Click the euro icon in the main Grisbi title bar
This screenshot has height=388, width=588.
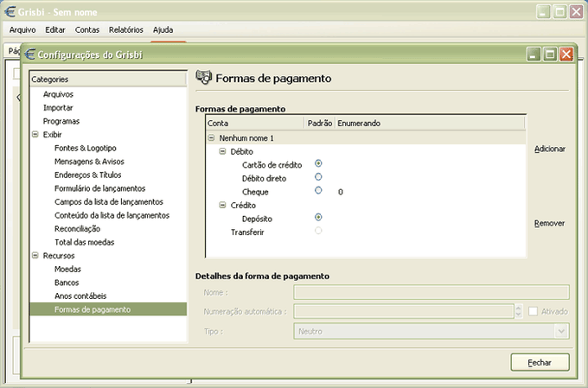click(x=10, y=11)
